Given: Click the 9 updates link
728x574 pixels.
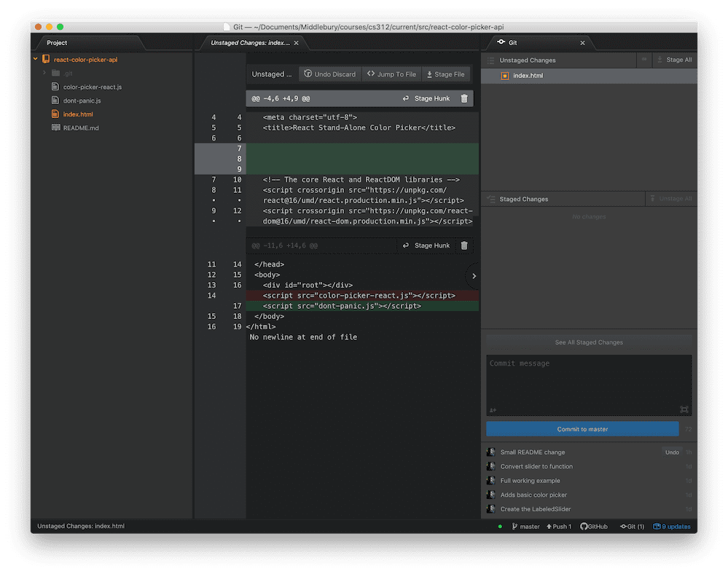Looking at the screenshot, I should [672, 526].
